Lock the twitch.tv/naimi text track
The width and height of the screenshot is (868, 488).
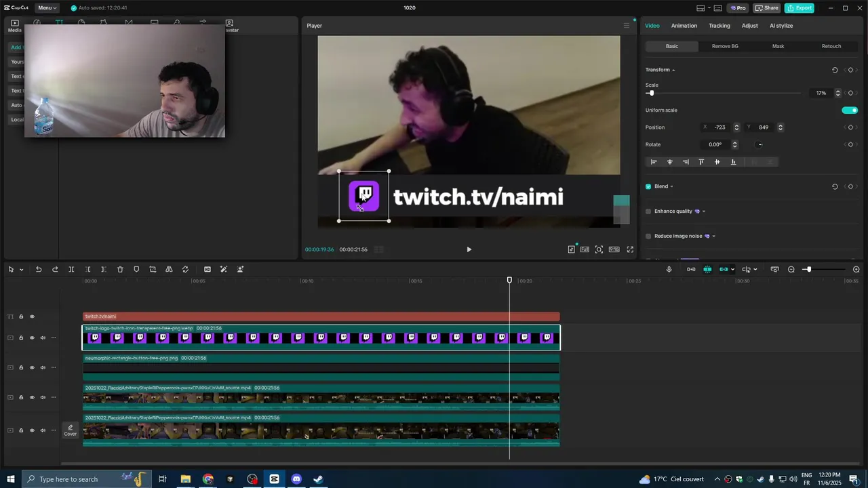pyautogui.click(x=21, y=317)
